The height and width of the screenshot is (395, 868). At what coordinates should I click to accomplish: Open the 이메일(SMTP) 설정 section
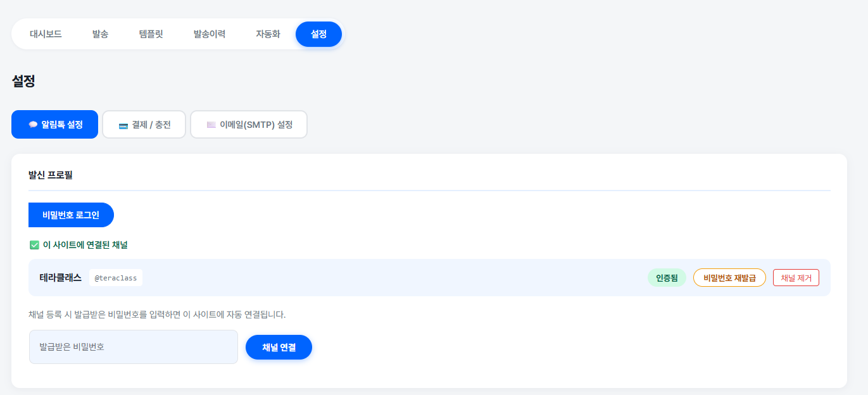point(248,124)
